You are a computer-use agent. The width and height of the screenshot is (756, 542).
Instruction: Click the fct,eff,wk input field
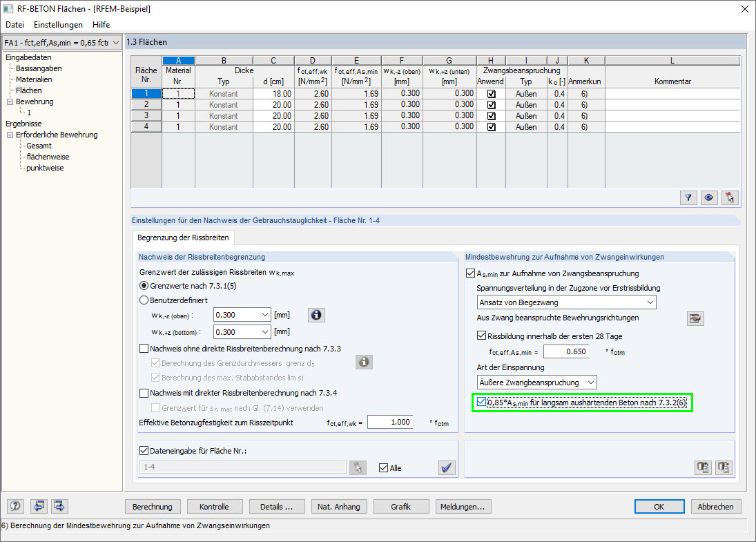click(x=389, y=422)
